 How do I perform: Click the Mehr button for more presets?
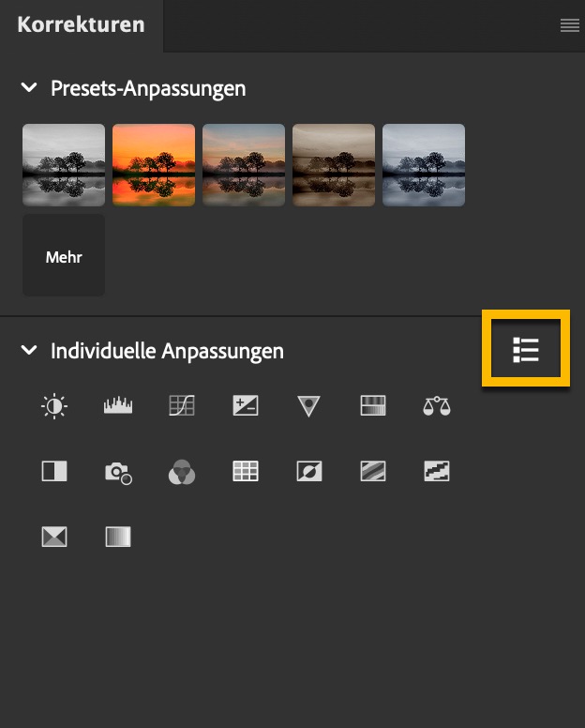click(x=64, y=256)
